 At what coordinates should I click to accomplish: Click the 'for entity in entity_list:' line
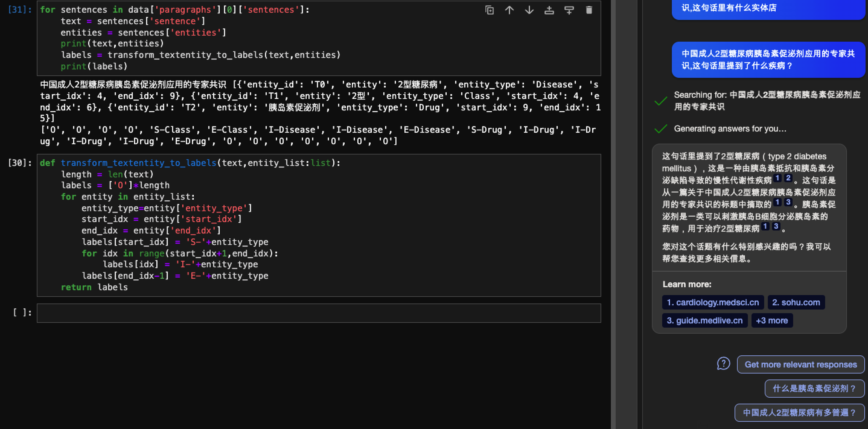[x=128, y=197]
